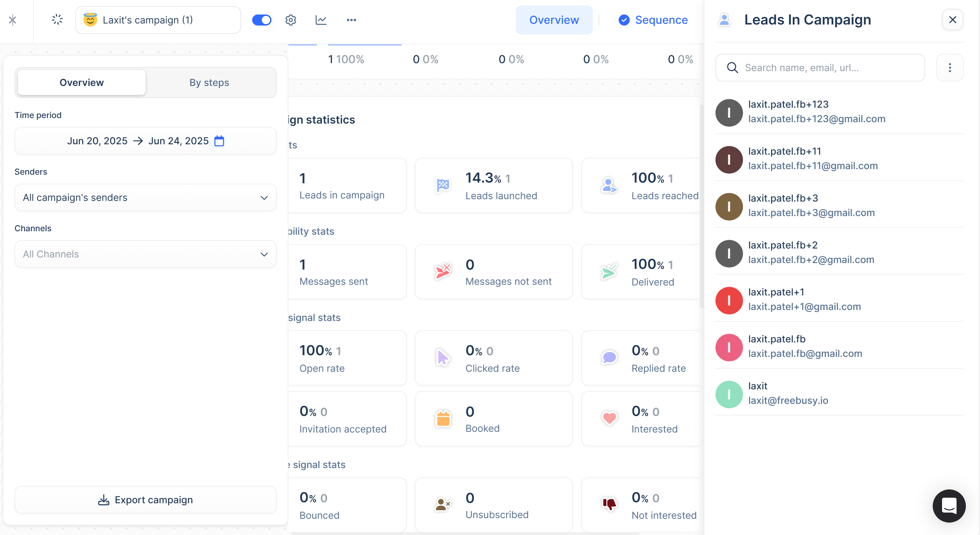Open the chat support widget button
The width and height of the screenshot is (980, 535).
[949, 506]
